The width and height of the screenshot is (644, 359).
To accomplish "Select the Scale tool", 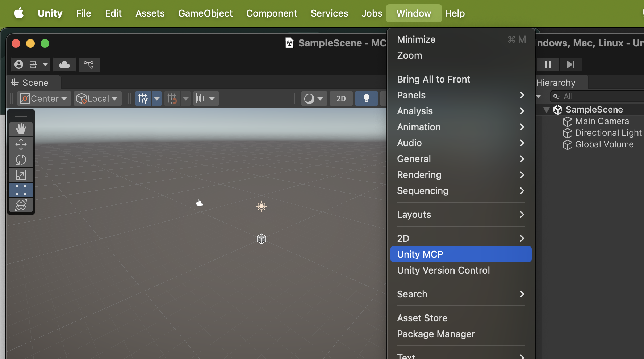I will [21, 175].
